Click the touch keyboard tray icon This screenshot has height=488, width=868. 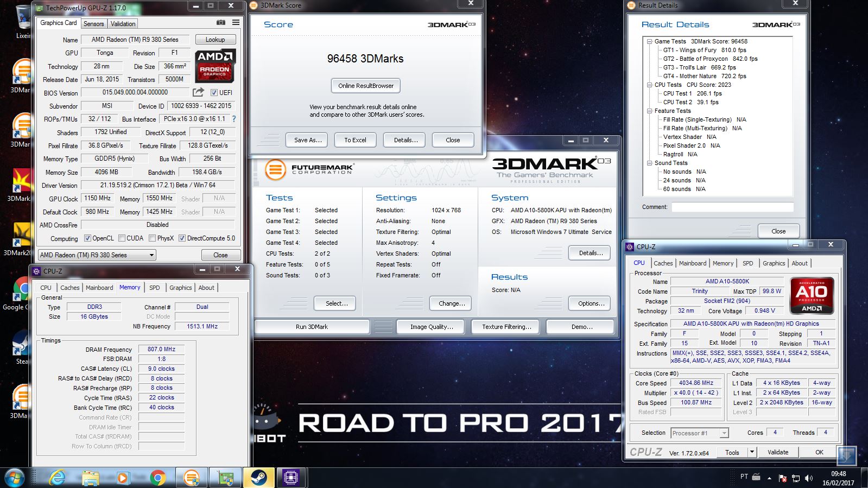tap(757, 477)
